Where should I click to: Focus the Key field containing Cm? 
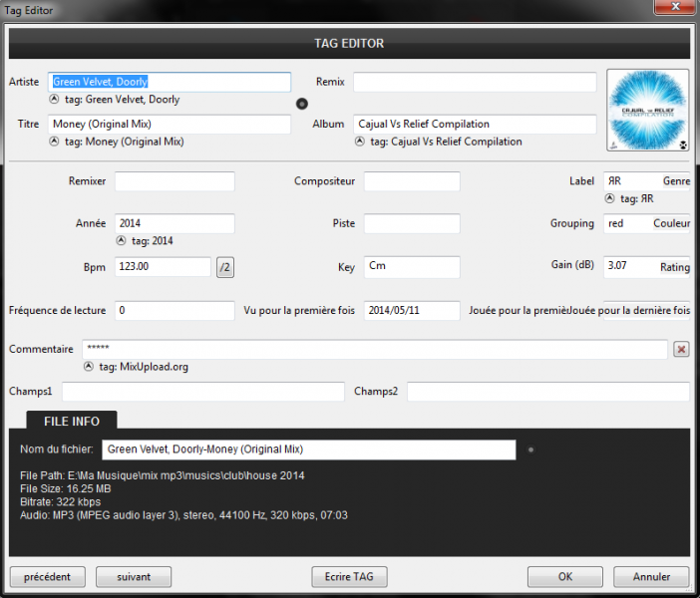411,267
